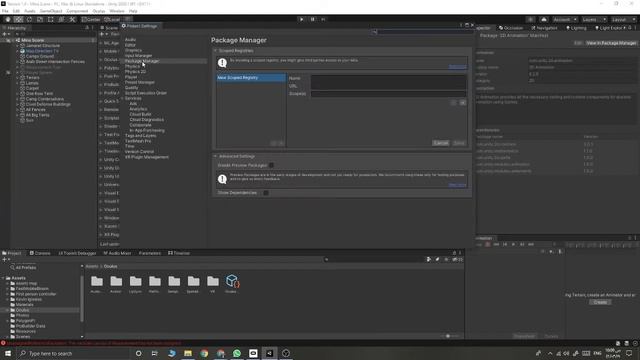Cancel the new scoped registry
The height and width of the screenshot is (360, 640).
tap(441, 143)
